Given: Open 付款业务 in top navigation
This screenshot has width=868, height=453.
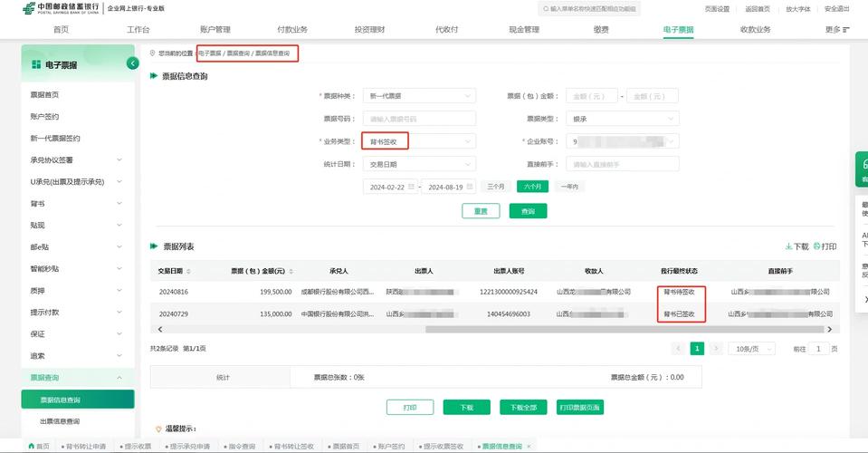Looking at the screenshot, I should tap(292, 29).
